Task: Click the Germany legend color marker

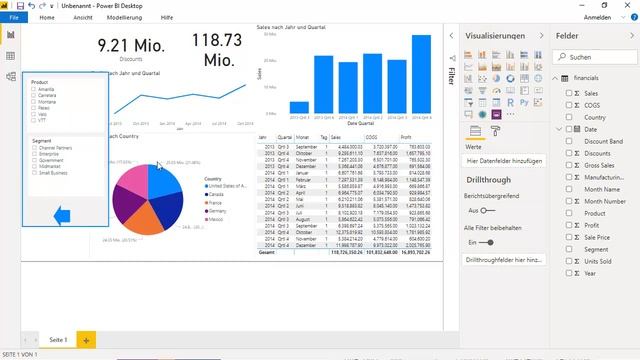Action: coord(207,211)
